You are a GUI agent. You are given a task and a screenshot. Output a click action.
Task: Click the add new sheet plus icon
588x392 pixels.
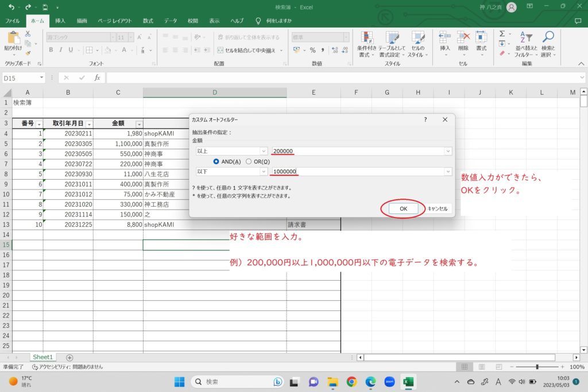pos(69,358)
